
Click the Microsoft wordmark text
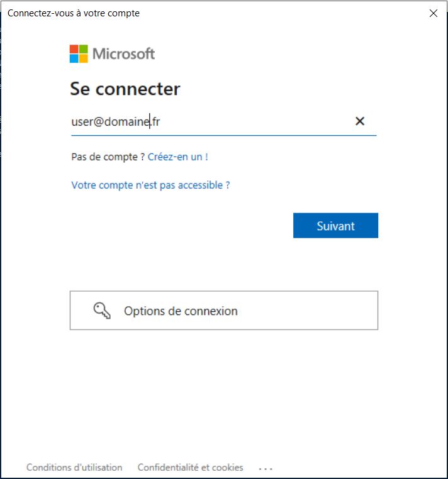coord(123,54)
